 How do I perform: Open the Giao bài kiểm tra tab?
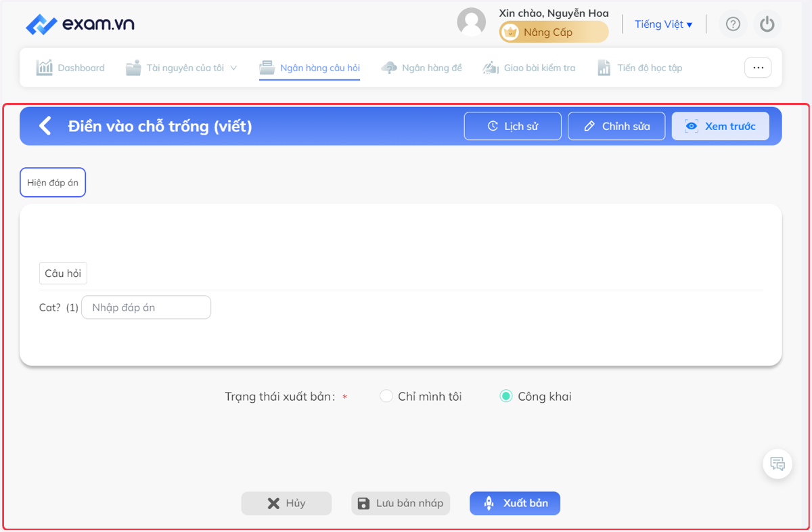[x=528, y=68]
